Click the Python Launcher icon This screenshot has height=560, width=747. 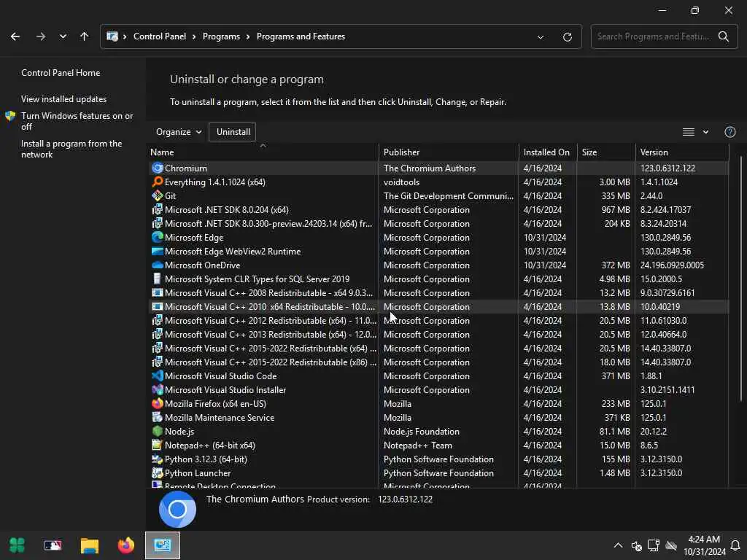point(158,472)
